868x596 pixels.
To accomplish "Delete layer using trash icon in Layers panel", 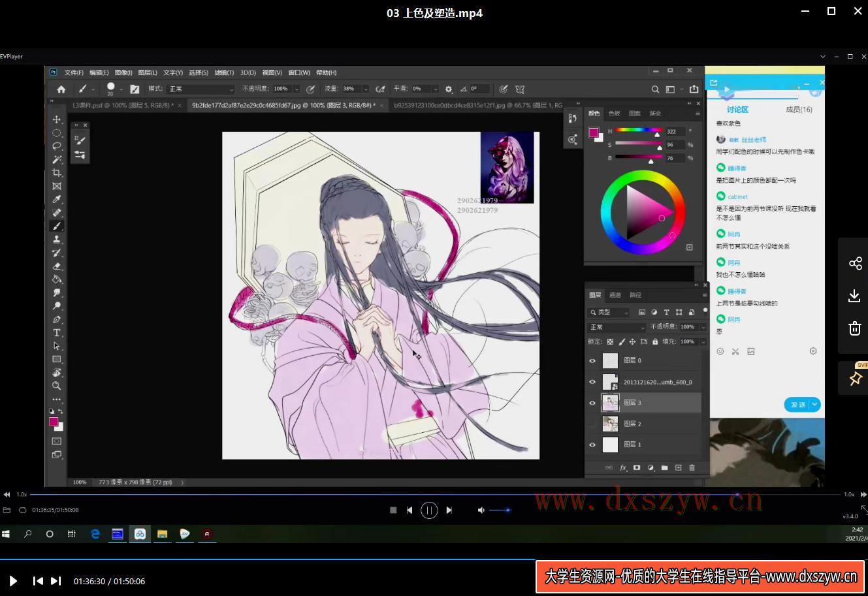I will (692, 467).
